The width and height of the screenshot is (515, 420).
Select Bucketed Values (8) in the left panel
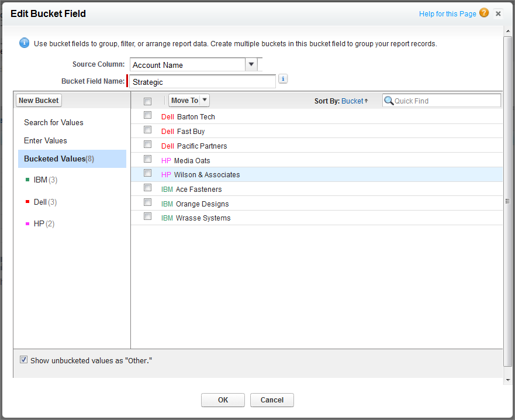click(72, 159)
